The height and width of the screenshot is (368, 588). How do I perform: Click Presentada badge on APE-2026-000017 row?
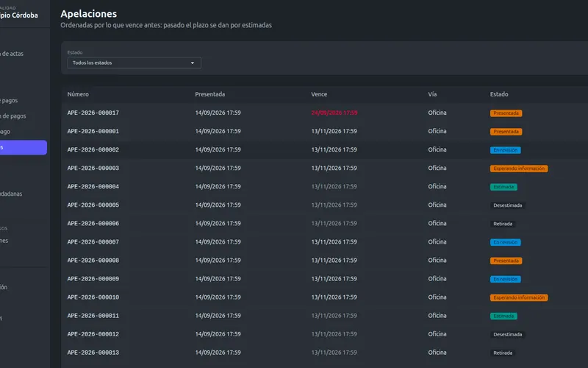[506, 113]
